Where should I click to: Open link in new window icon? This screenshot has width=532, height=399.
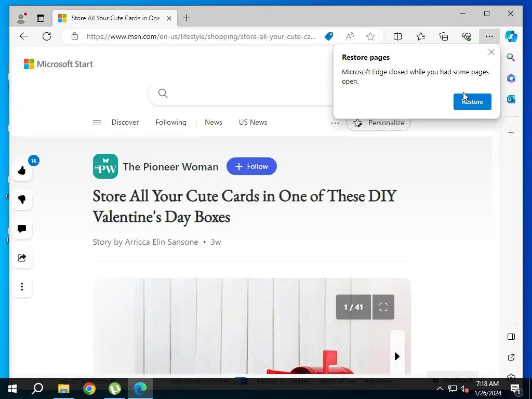[x=511, y=357]
